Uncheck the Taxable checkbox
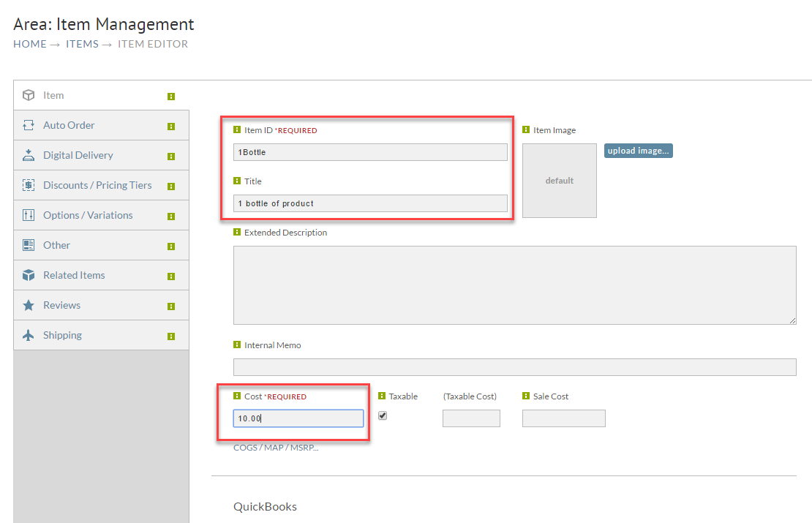Viewport: 812px width, 523px height. (383, 415)
